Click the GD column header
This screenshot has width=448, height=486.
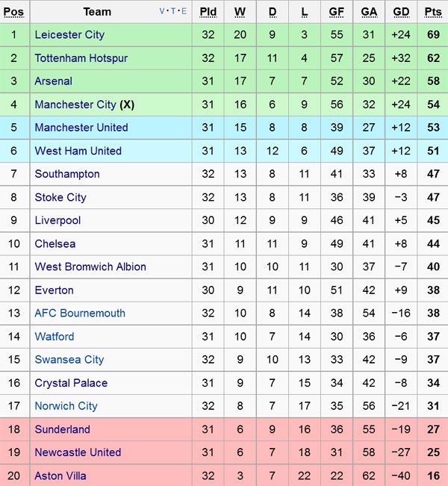click(401, 12)
